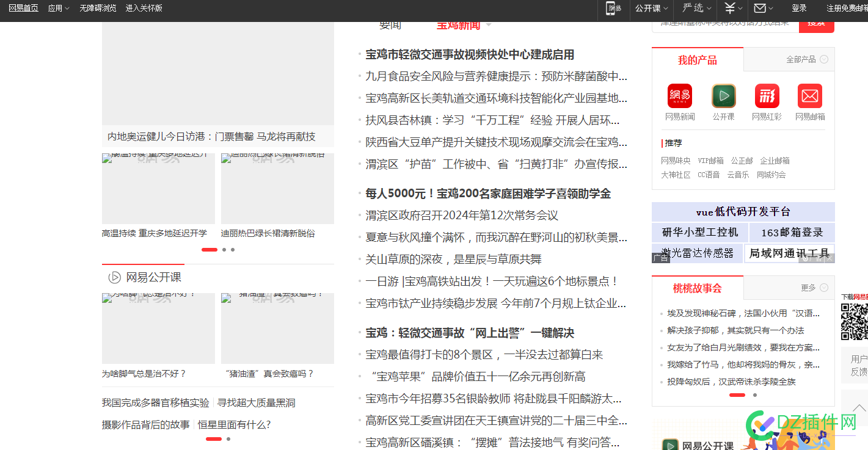Click the vue低代码开发平台 ad
The image size is (868, 450).
pos(743,212)
